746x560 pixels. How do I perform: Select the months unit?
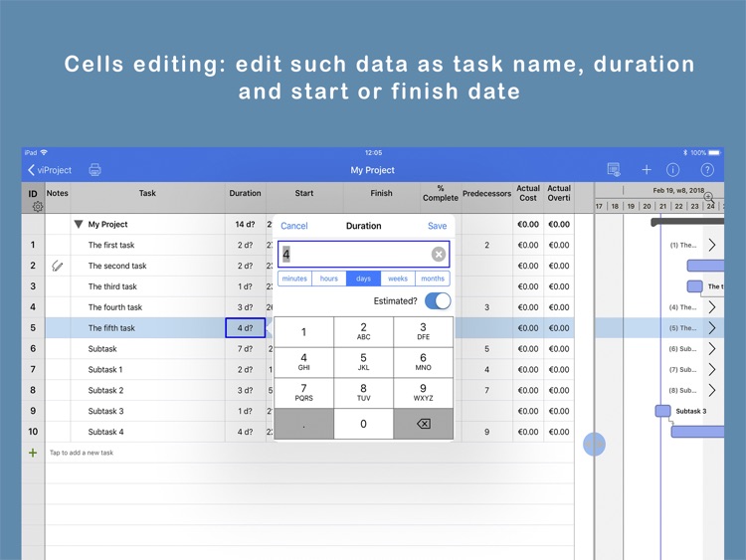(x=433, y=279)
